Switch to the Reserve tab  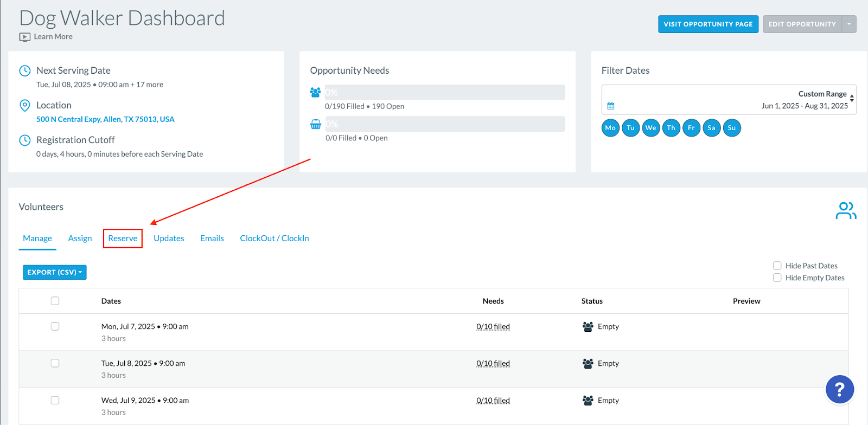click(123, 238)
